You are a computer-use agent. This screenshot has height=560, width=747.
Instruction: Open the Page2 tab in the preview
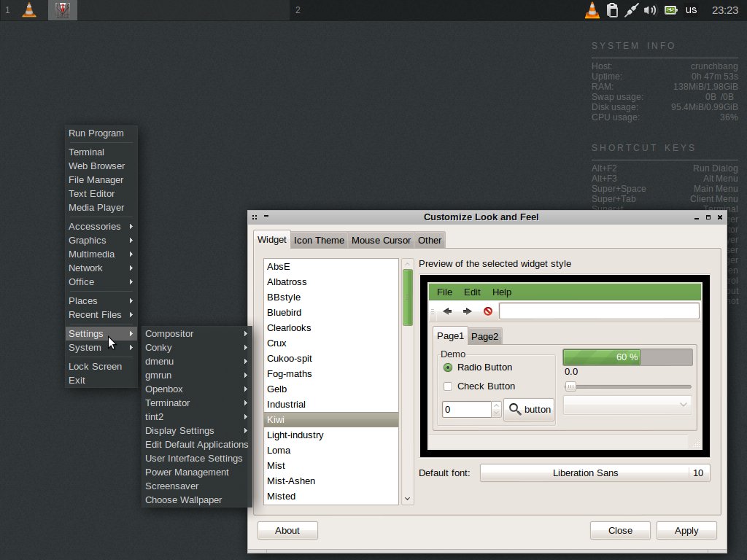click(484, 337)
